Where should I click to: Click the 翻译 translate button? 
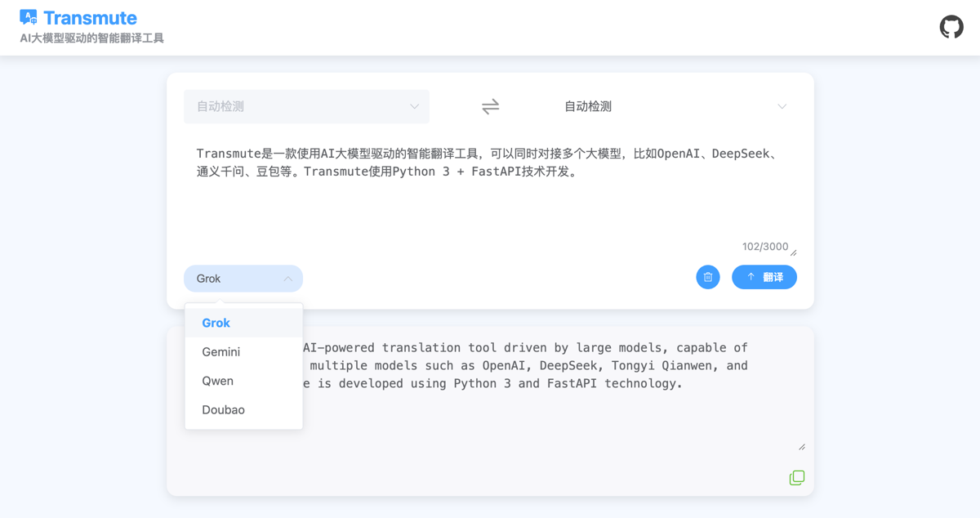pyautogui.click(x=764, y=277)
